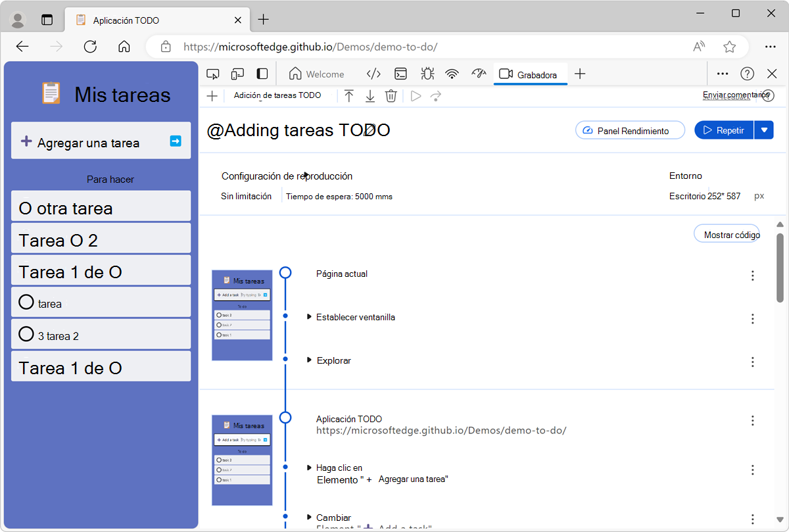Viewport: 789px width, 532px height.
Task: Expand the Establecer ventanilla step
Action: [309, 317]
